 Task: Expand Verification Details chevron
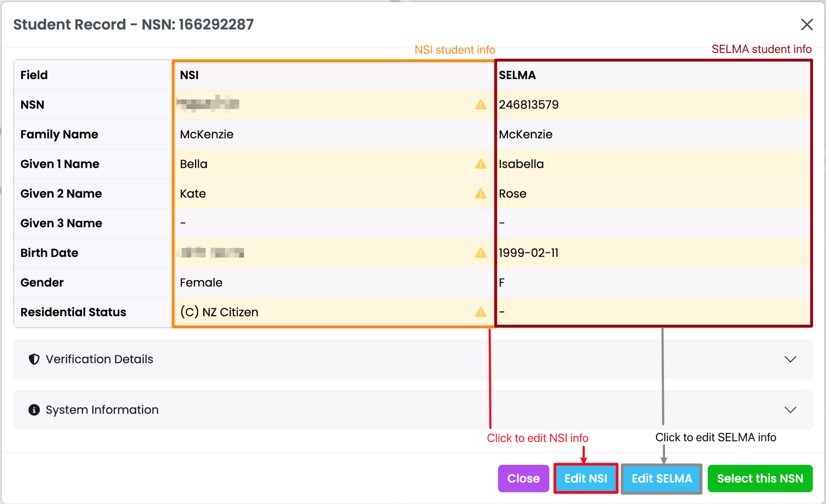[790, 359]
